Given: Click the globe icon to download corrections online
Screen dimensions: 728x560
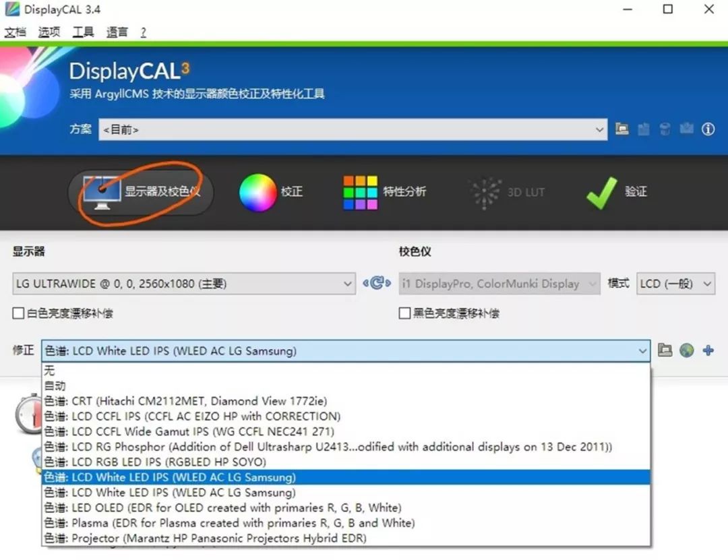Looking at the screenshot, I should pyautogui.click(x=687, y=350).
